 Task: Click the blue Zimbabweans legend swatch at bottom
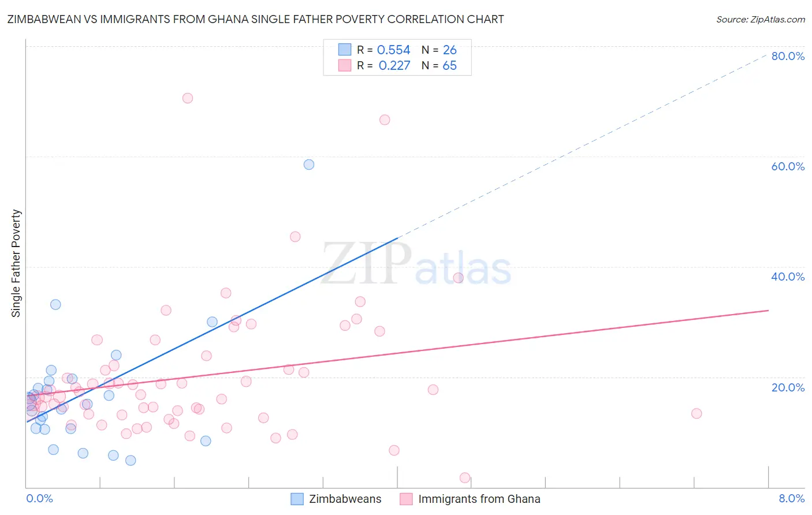click(x=297, y=499)
